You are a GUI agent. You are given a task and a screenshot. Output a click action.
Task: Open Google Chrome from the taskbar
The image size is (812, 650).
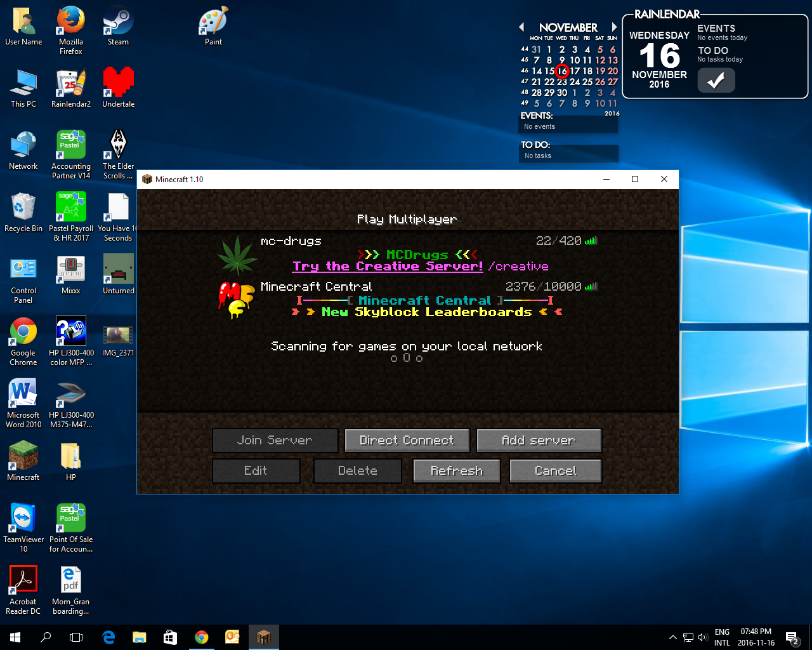point(202,637)
